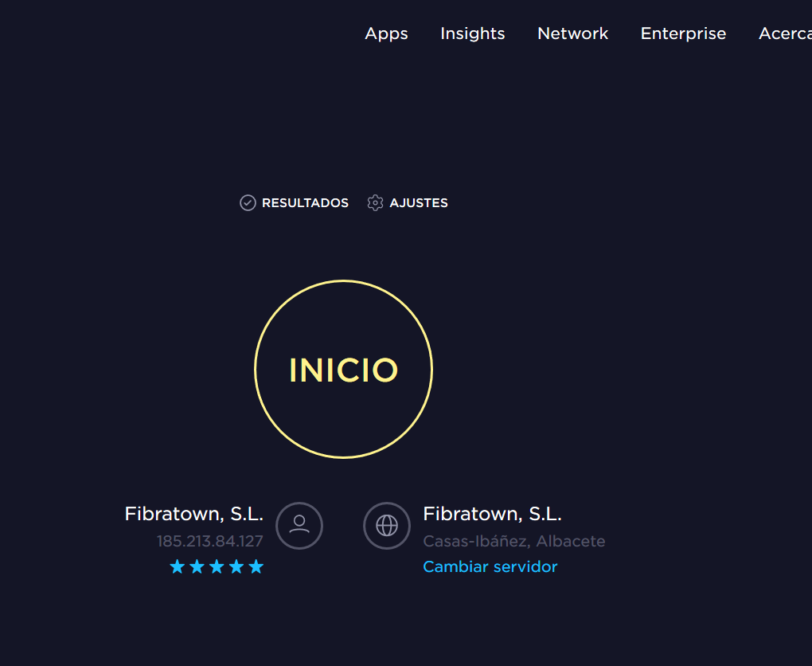Viewport: 812px width, 666px height.
Task: Open the Network menu item
Action: pyautogui.click(x=572, y=33)
